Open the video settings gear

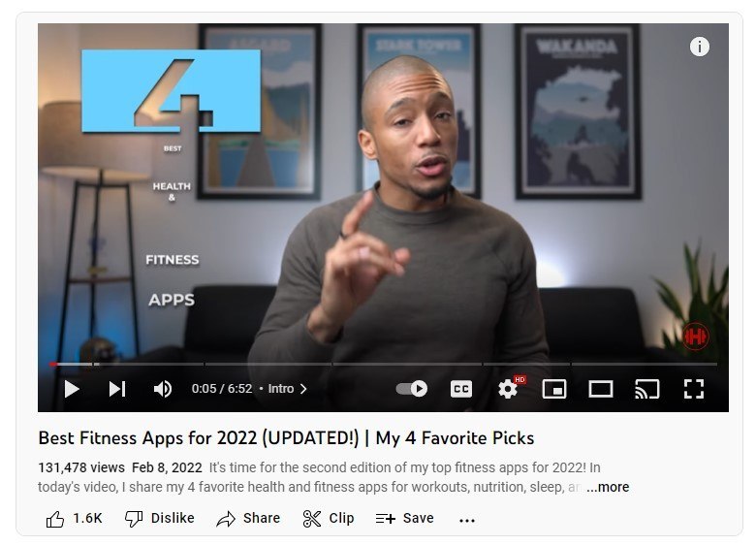point(508,389)
